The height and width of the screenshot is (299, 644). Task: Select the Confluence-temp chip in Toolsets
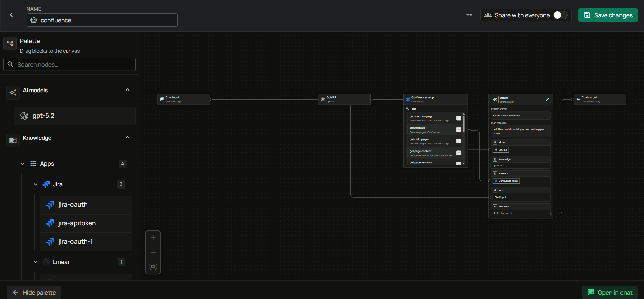point(506,181)
